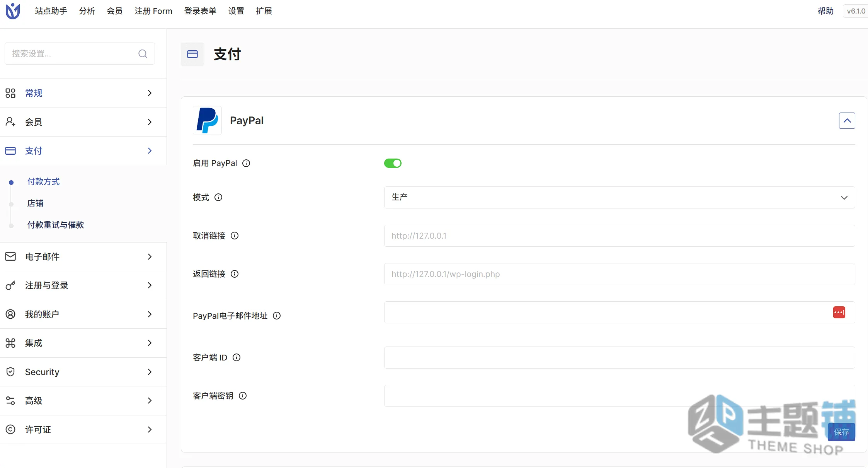Image resolution: width=868 pixels, height=468 pixels.
Task: Click the 取消链接 URL input field
Action: point(620,236)
